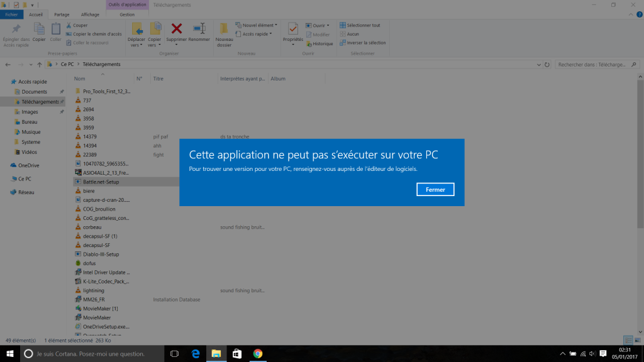
Task: Click Inverser la sélection
Action: pyautogui.click(x=363, y=43)
